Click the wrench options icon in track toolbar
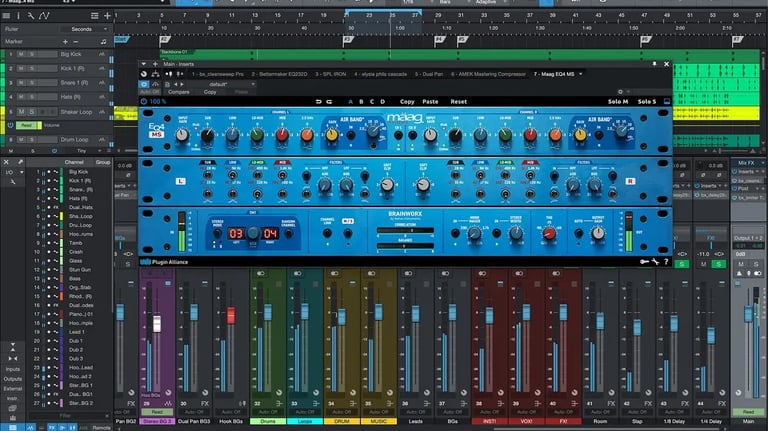Viewport: 768px width, 431px height. [x=31, y=16]
